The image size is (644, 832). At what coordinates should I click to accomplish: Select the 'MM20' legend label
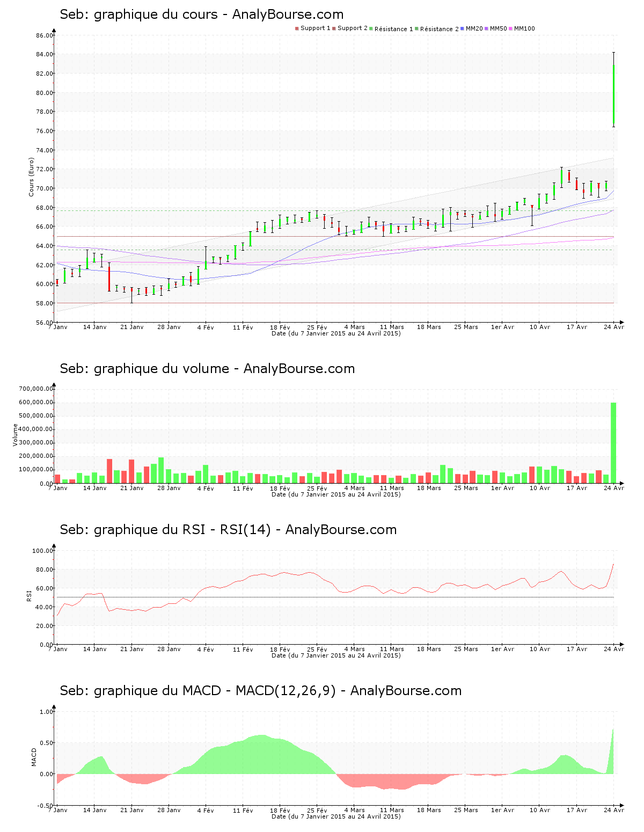(474, 28)
